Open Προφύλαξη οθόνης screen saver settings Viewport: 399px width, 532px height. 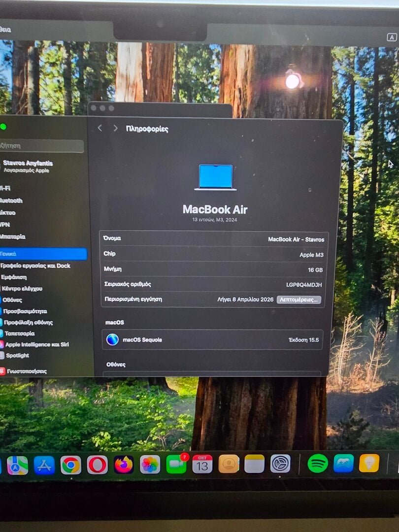(27, 322)
